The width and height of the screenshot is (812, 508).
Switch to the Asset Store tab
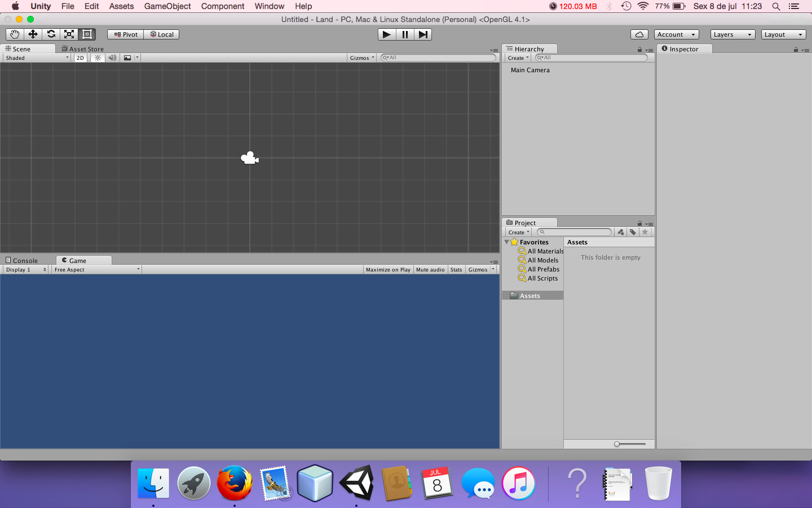pos(82,49)
